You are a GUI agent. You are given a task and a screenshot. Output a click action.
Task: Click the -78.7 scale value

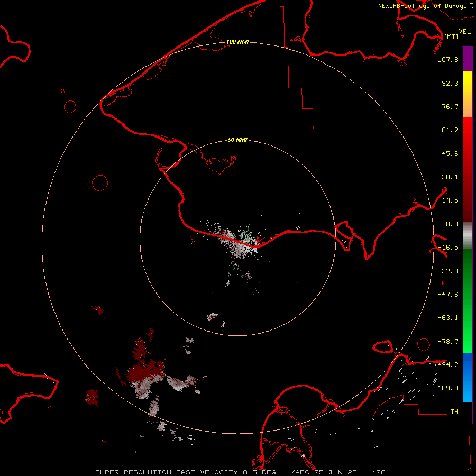coord(448,342)
